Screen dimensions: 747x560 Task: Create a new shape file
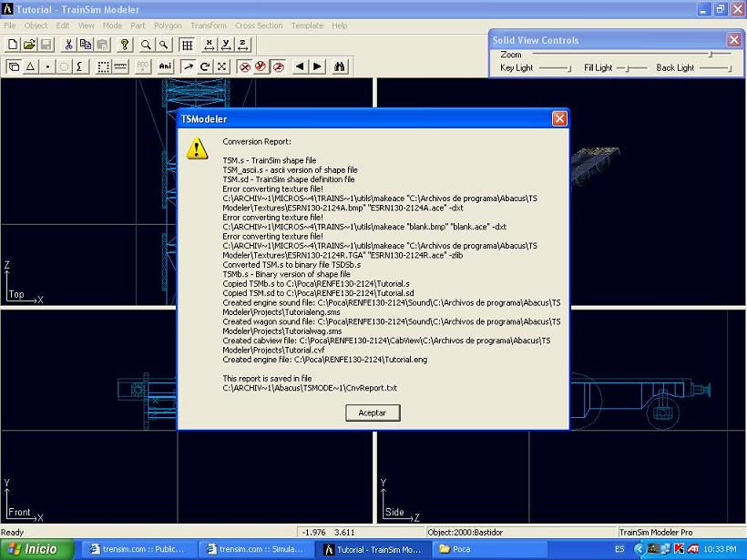coord(14,46)
